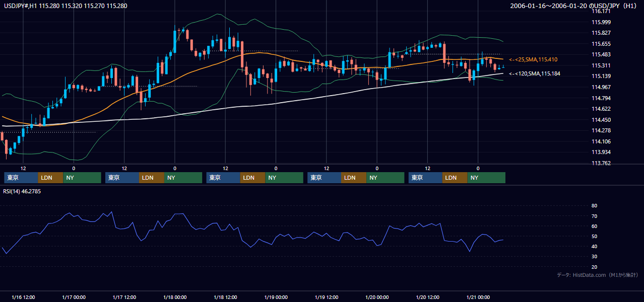644x302 pixels.
Task: Click the 1/19 12:00 time axis label
Action: 327,297
